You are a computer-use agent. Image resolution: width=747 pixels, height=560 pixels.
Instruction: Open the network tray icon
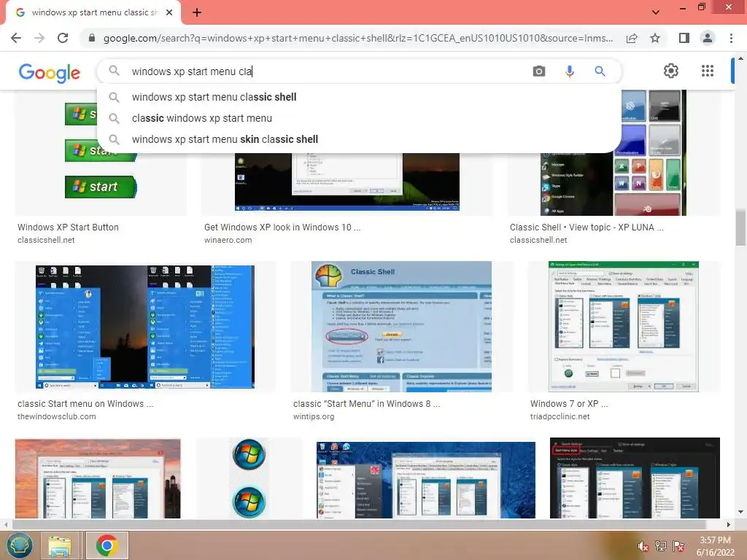point(661,546)
